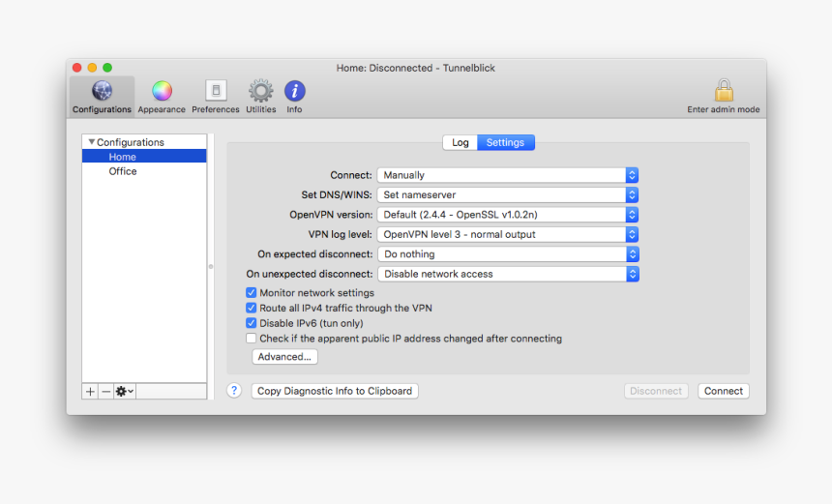832x504 pixels.
Task: Open the On unexpected disconnect dropdown
Action: 508,274
